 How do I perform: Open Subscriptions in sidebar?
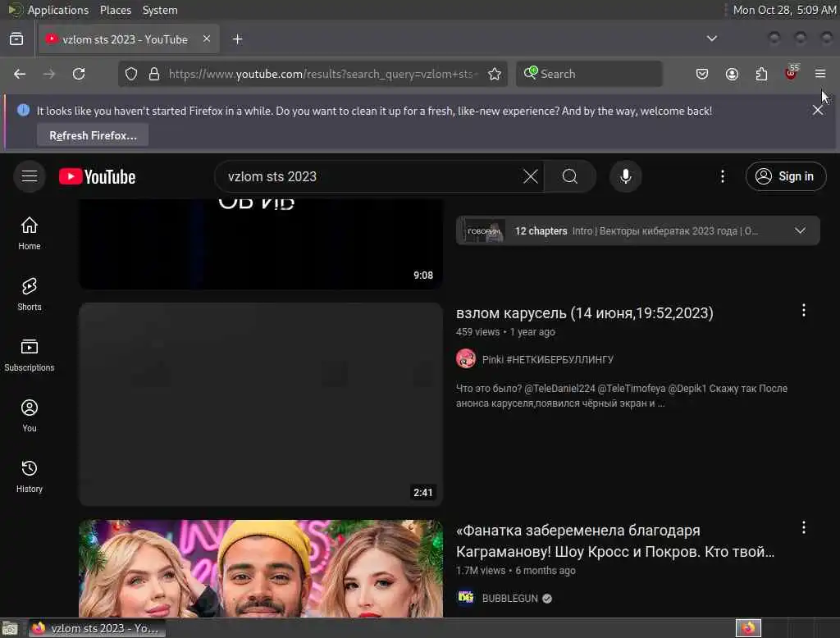tap(30, 354)
